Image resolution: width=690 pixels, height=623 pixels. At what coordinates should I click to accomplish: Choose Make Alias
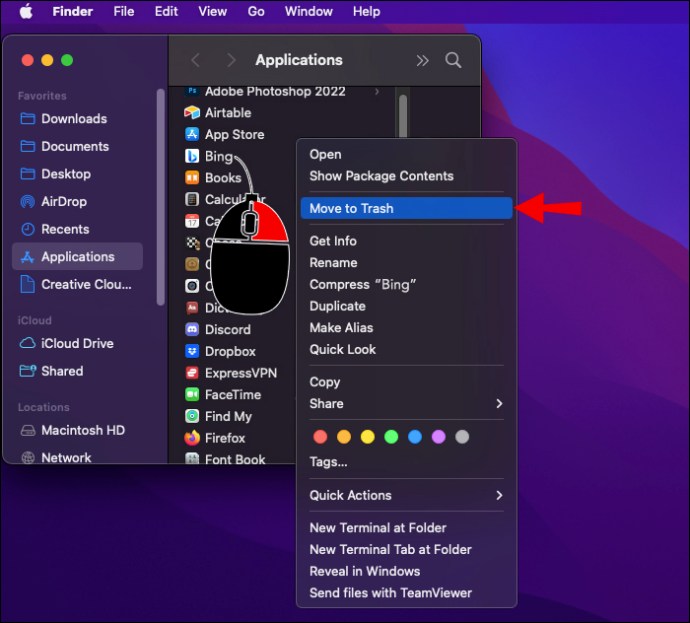[341, 328]
